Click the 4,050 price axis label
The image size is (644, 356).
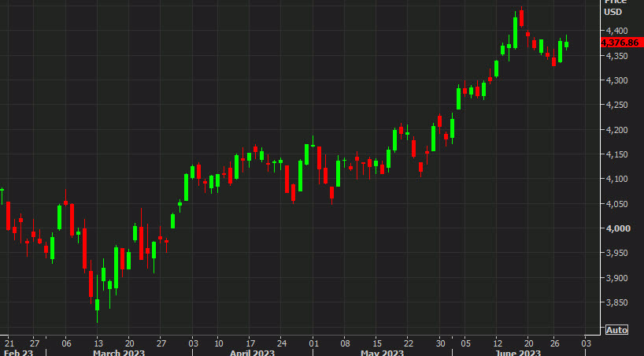coord(617,204)
